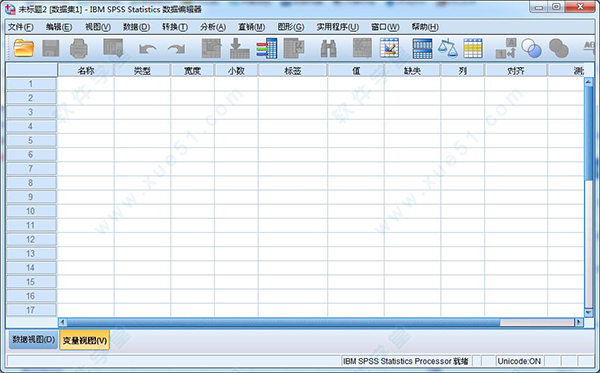Save the dataset using the floppy disk icon
The image size is (600, 373).
(51, 49)
